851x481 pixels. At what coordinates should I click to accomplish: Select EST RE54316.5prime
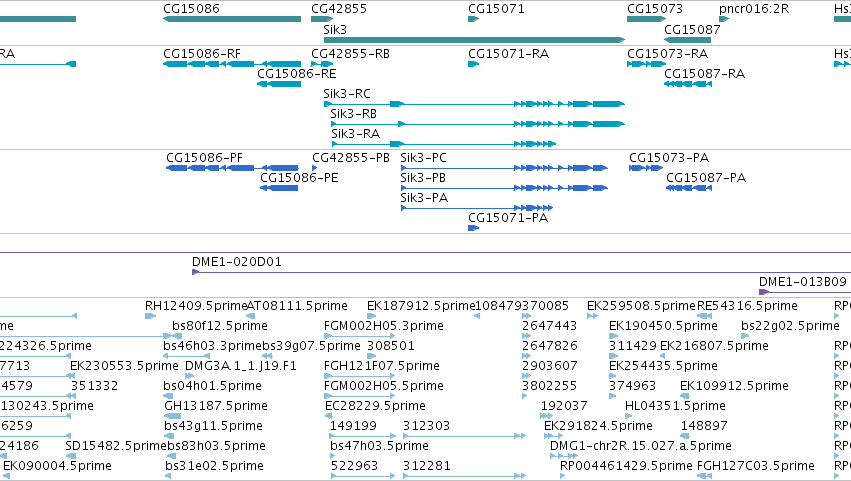coord(747,306)
